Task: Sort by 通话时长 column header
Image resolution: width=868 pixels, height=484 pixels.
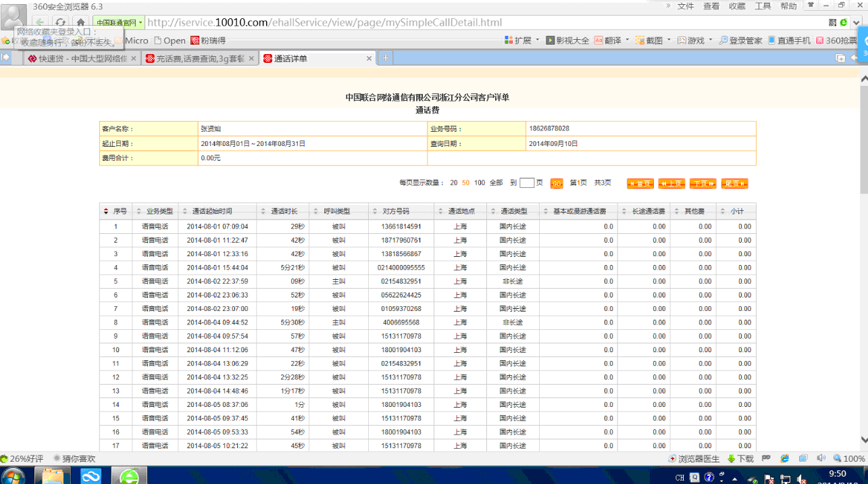Action: [284, 212]
